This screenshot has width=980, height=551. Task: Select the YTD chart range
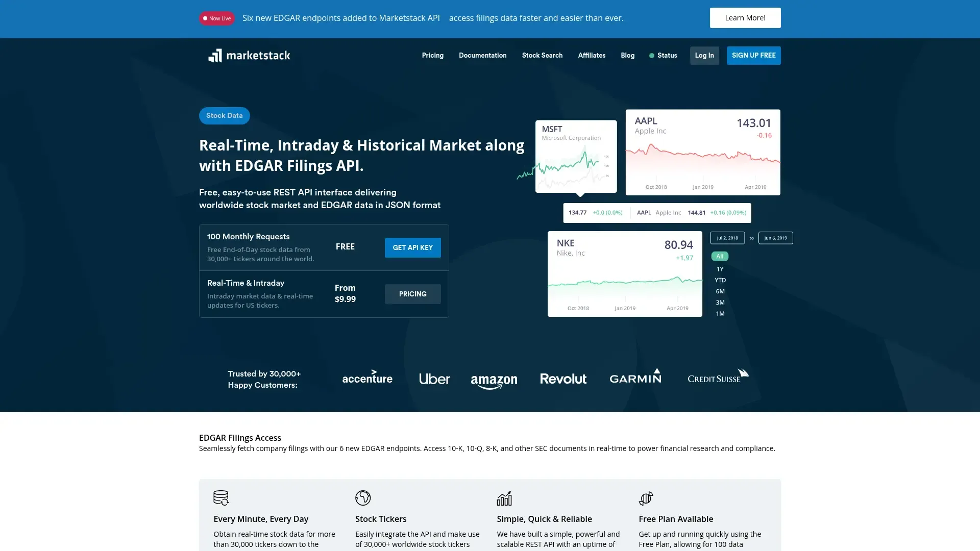click(720, 280)
